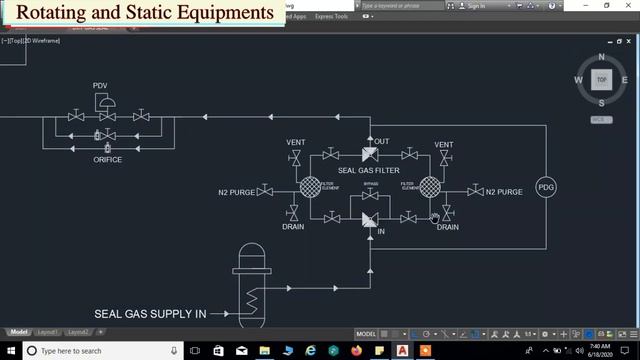Click viewport controls [-] menu

click(4, 41)
